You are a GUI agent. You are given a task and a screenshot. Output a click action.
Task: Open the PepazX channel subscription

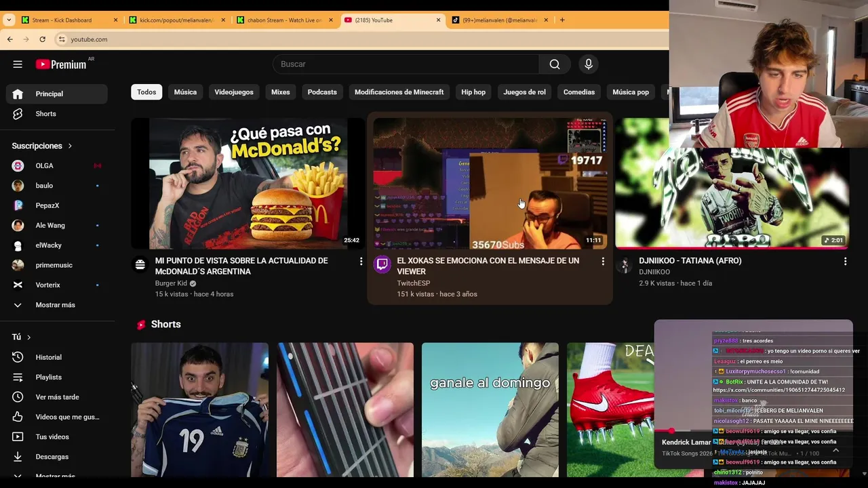(x=57, y=205)
